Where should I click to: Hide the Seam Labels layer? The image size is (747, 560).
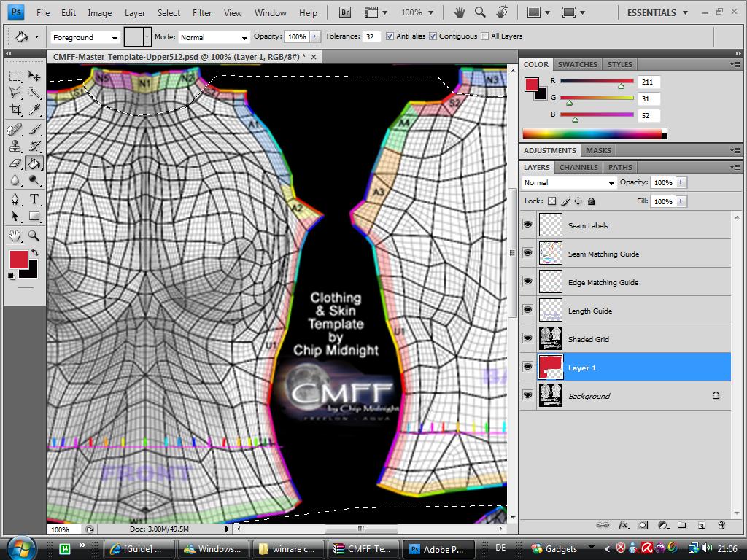pos(527,225)
